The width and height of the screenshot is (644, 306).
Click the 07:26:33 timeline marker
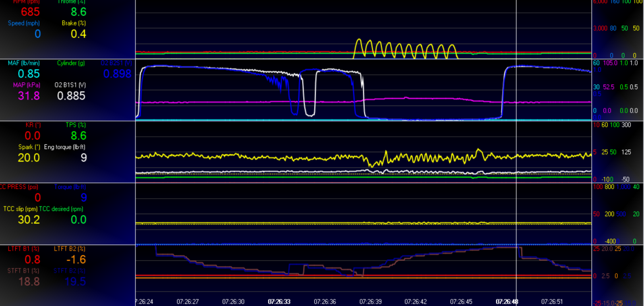[x=279, y=302]
